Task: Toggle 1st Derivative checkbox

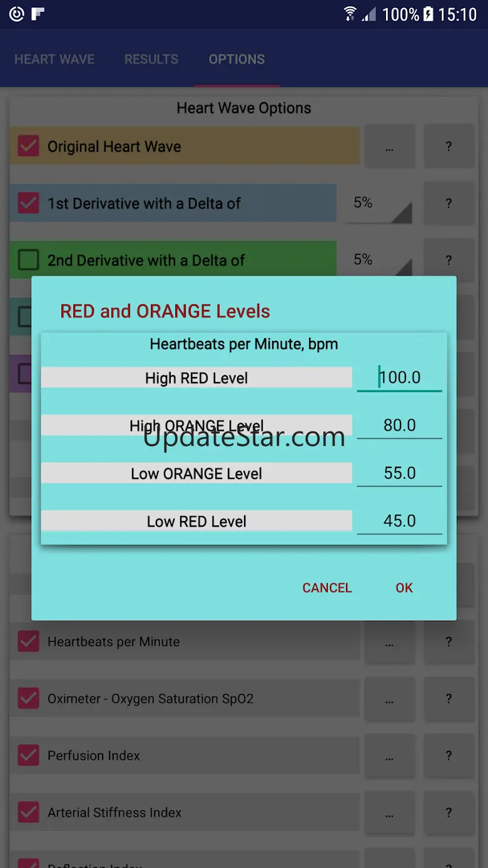Action: [x=28, y=203]
